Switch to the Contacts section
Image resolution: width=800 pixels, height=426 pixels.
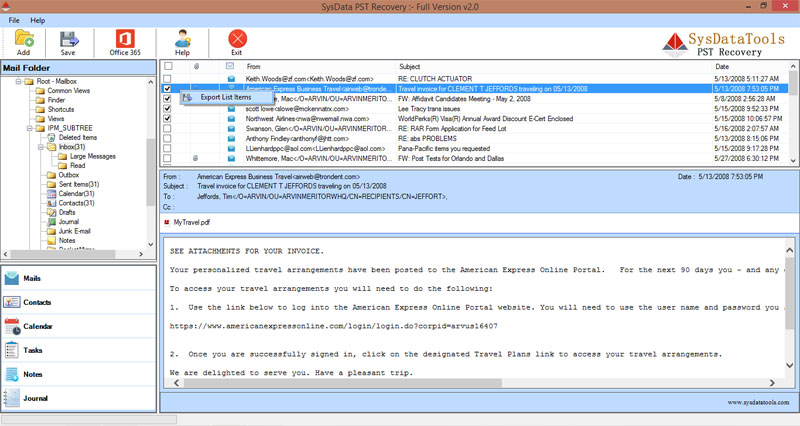pyautogui.click(x=79, y=302)
